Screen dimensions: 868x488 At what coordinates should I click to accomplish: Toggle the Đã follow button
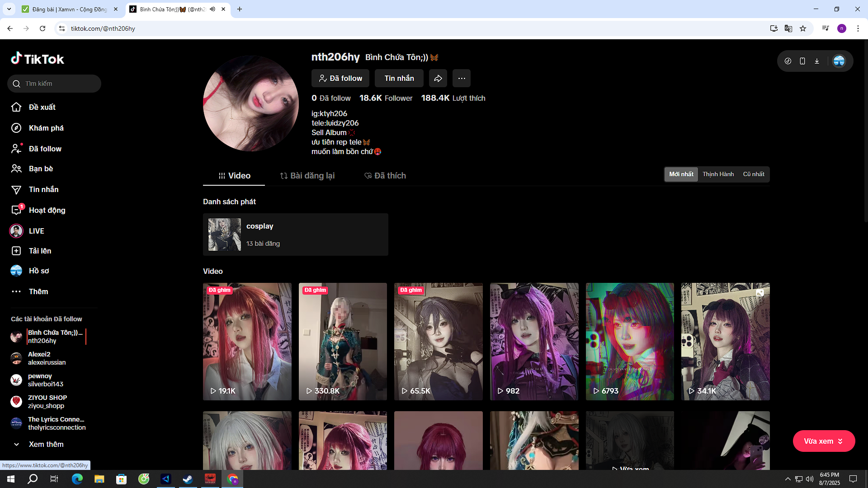(340, 79)
